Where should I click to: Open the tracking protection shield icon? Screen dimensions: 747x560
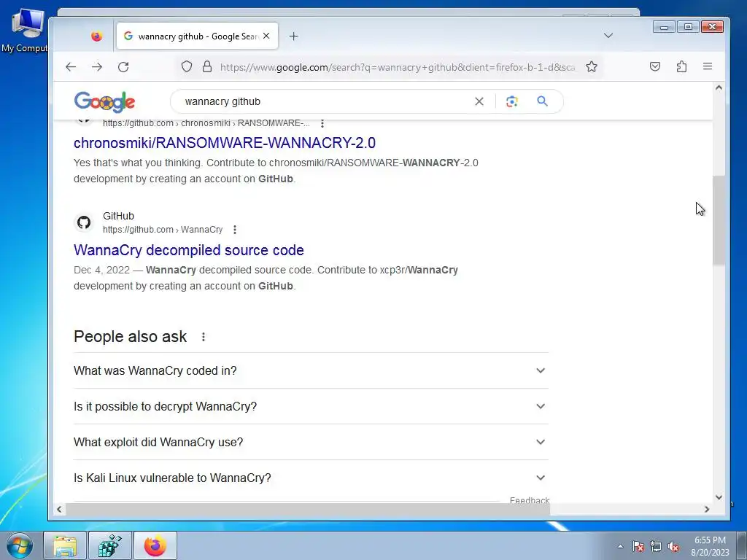point(187,67)
